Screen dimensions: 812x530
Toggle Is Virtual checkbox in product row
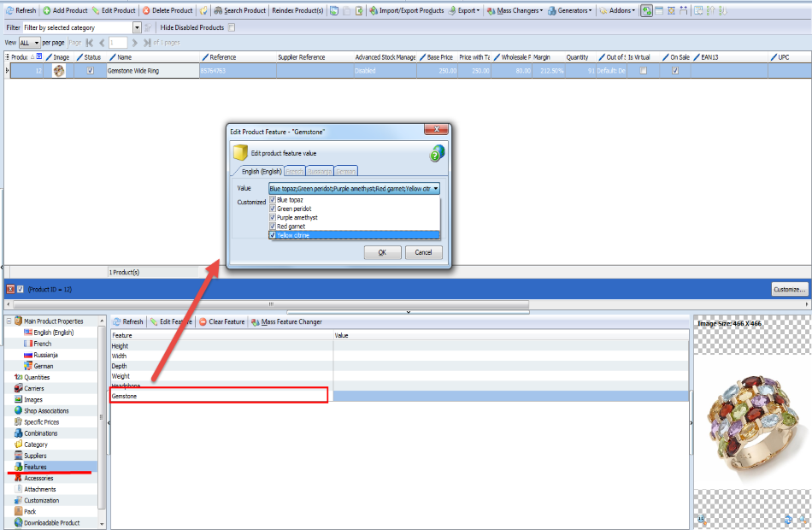643,70
